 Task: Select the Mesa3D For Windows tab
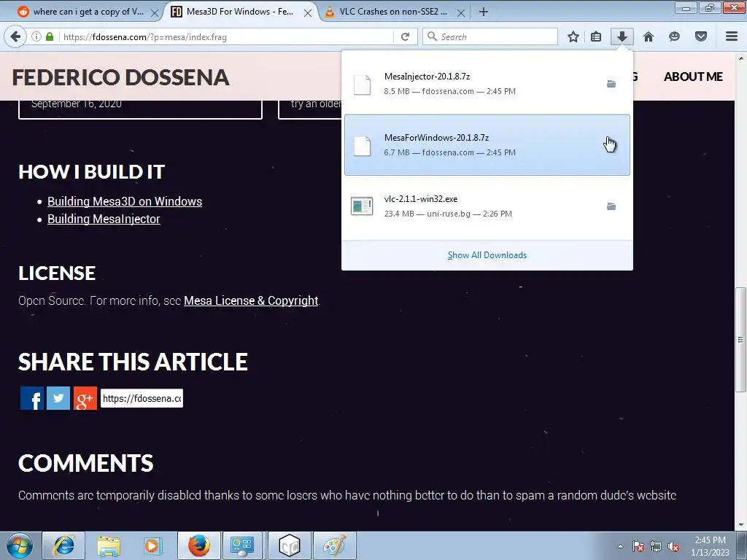pyautogui.click(x=239, y=12)
